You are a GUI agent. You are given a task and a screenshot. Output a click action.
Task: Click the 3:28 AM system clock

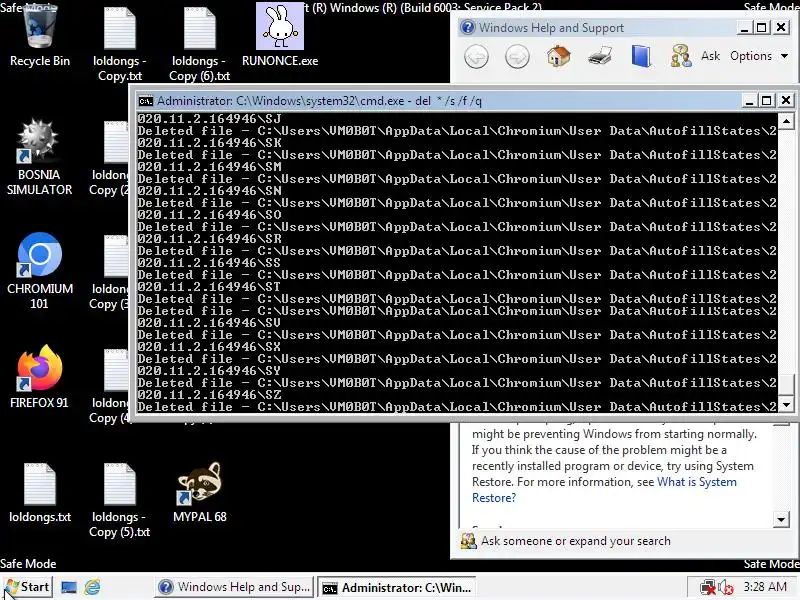(765, 587)
